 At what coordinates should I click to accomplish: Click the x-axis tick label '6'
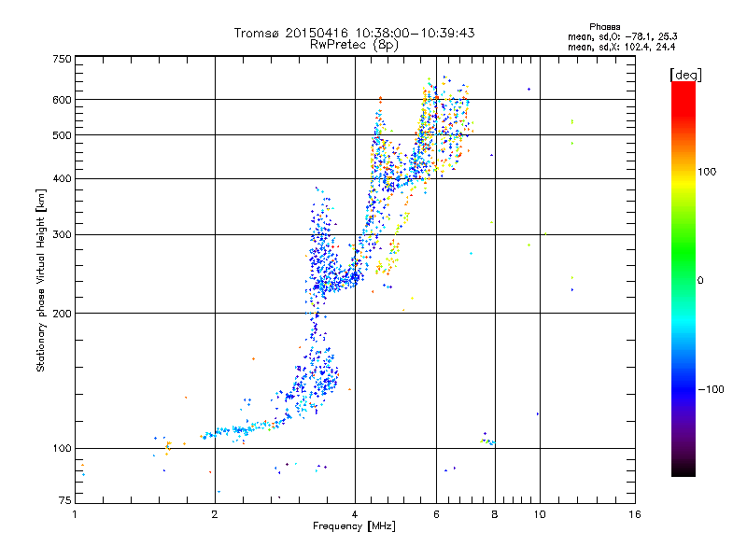click(436, 514)
